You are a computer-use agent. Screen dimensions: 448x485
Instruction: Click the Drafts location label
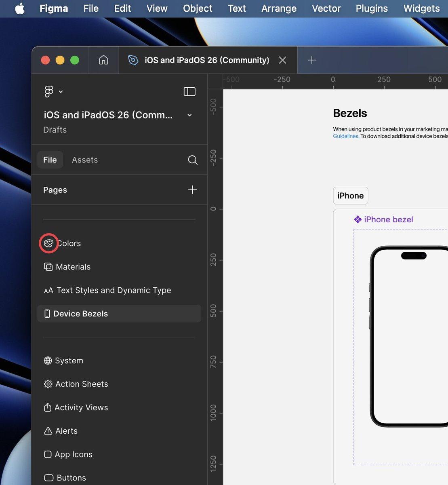tap(55, 130)
